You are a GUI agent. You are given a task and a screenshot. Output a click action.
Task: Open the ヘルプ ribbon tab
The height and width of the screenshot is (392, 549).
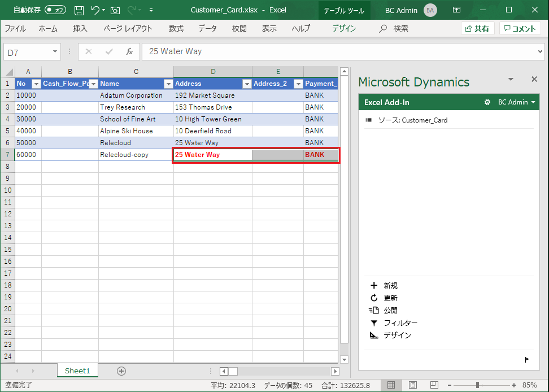click(301, 28)
